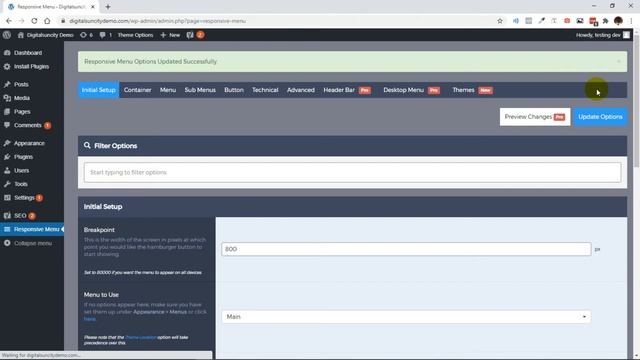Dismiss the success notice
The height and width of the screenshot is (360, 640).
[x=619, y=62]
